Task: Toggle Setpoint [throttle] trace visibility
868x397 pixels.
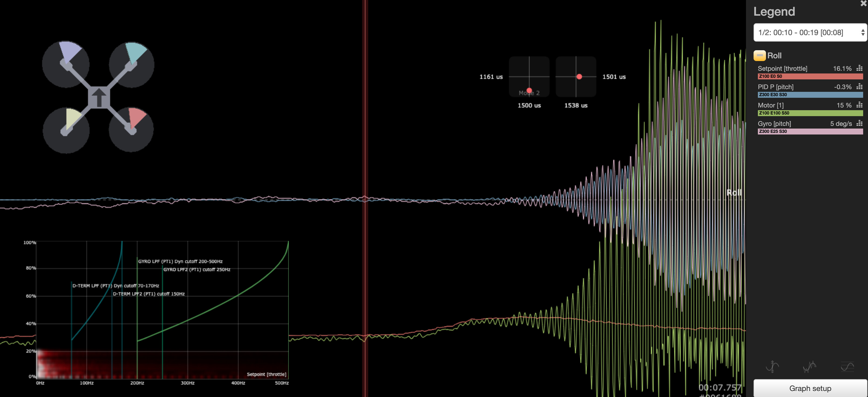Action: (782, 69)
